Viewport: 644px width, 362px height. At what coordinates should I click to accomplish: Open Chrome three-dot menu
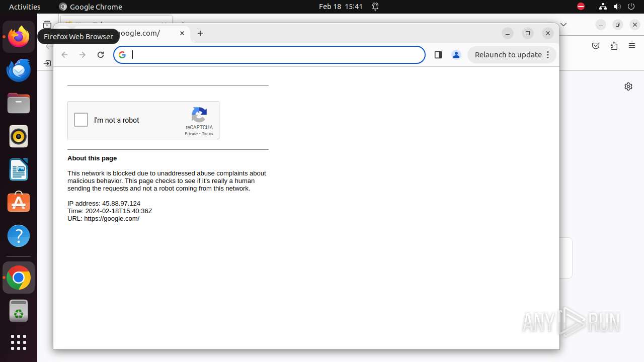pyautogui.click(x=548, y=55)
